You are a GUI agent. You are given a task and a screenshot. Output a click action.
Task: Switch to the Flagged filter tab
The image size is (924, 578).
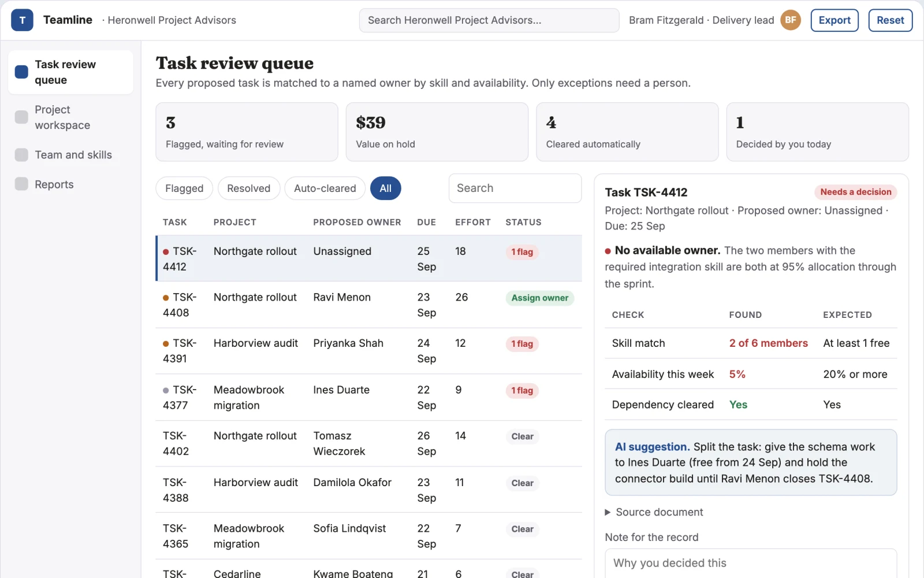click(184, 188)
